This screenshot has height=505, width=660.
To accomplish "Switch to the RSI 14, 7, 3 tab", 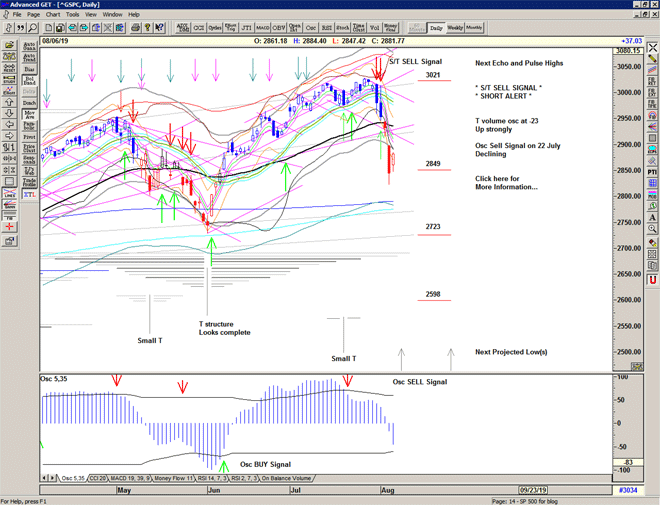I will coord(213,478).
